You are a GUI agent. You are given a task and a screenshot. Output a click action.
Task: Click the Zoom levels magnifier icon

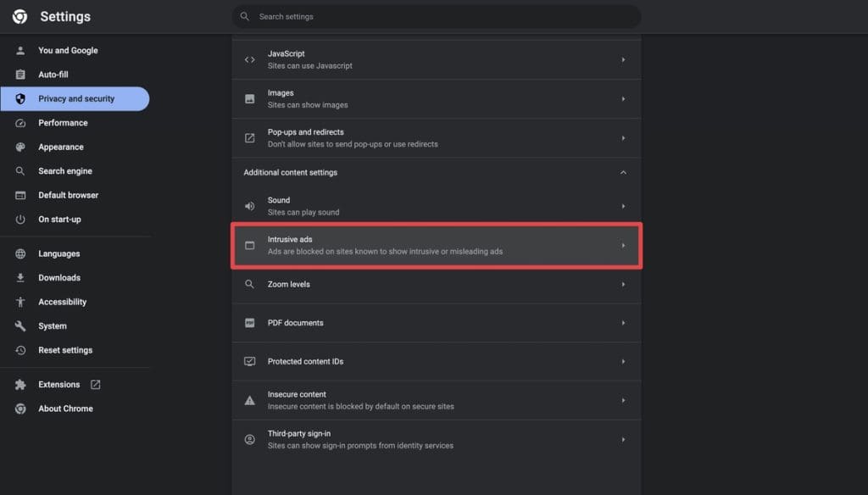click(250, 285)
